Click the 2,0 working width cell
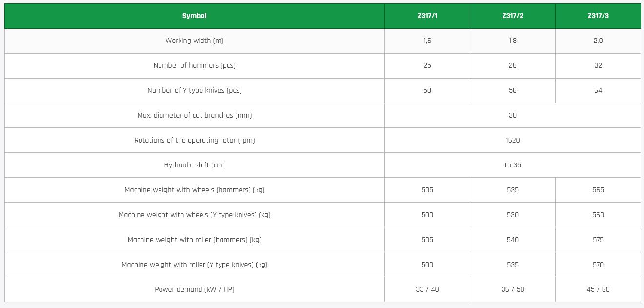The width and height of the screenshot is (644, 308). tap(598, 41)
